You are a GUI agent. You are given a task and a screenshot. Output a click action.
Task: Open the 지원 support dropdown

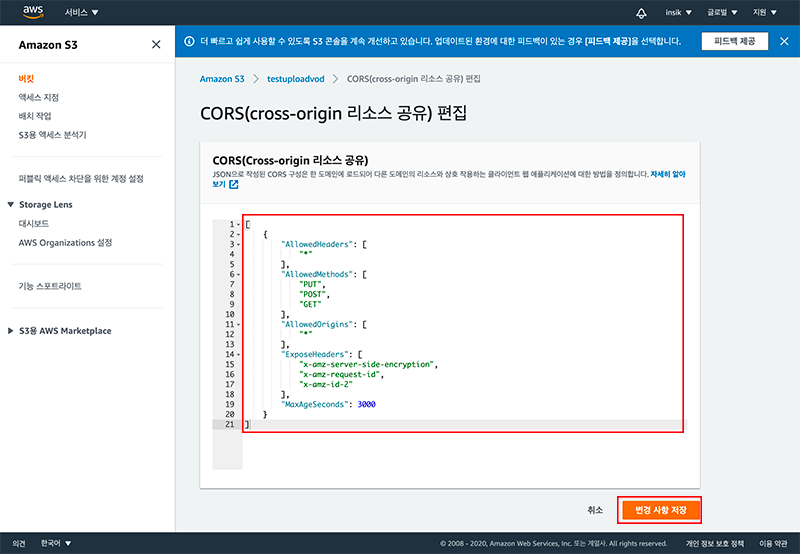click(x=764, y=12)
